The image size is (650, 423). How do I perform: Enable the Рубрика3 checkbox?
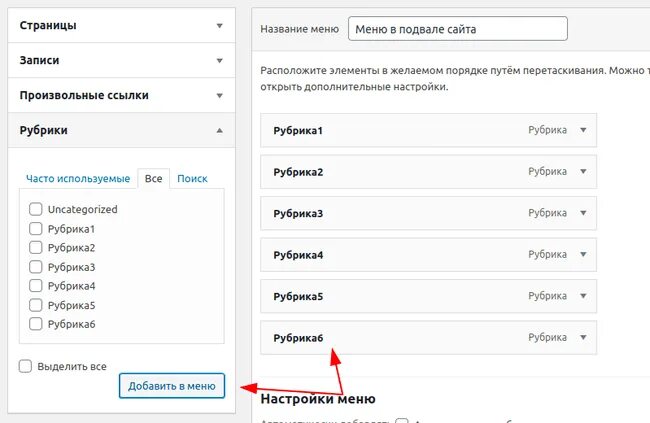[x=36, y=267]
